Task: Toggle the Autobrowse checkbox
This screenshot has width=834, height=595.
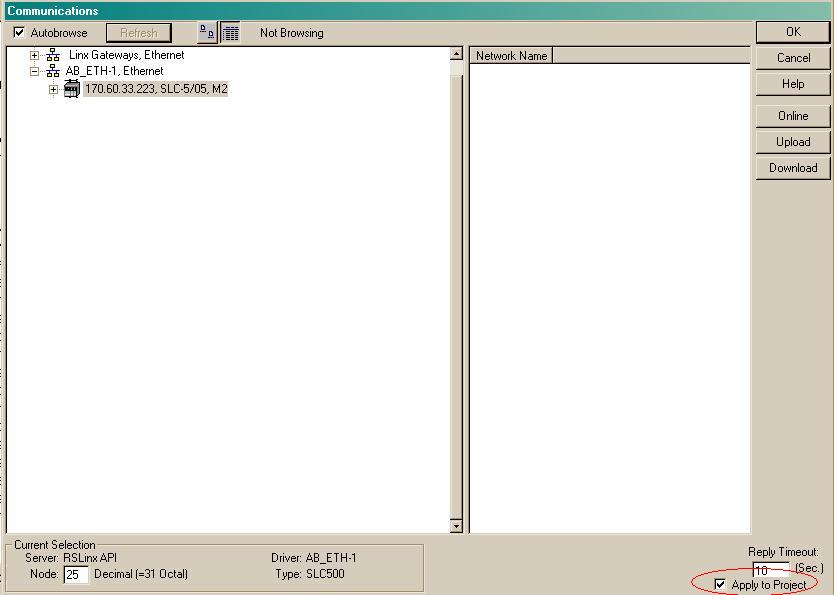Action: 19,32
